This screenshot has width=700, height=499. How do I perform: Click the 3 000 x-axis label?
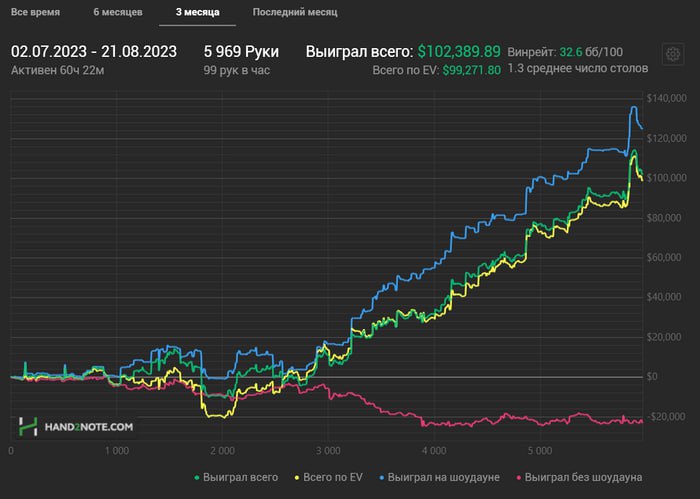[328, 451]
